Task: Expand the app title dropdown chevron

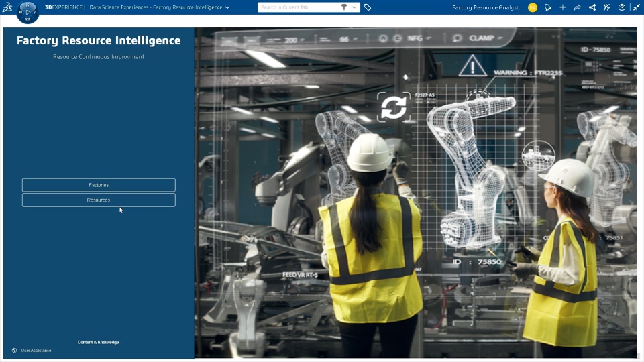Action: pos(227,7)
